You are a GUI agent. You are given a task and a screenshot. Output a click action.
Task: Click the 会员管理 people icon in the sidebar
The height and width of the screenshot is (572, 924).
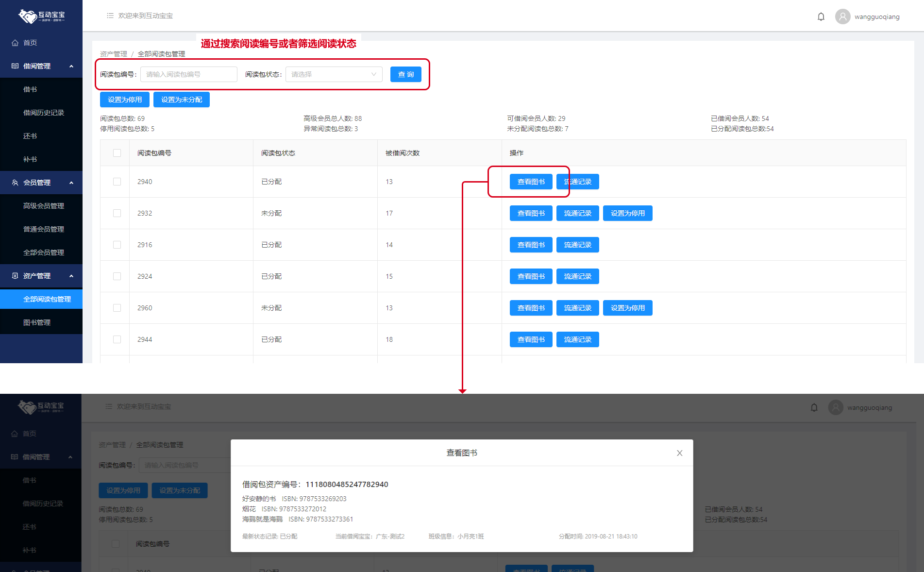tap(15, 183)
